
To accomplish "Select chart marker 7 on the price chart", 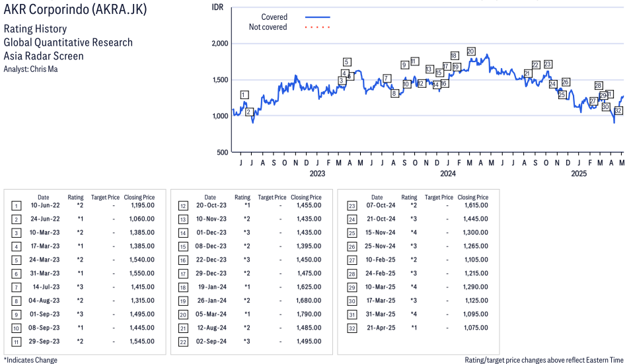I will 387,78.
